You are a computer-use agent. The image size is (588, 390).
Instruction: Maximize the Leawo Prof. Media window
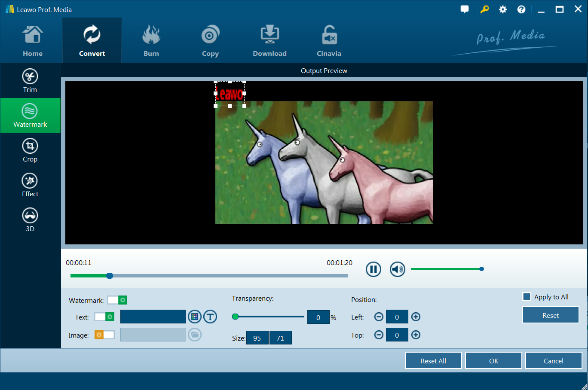[560, 9]
